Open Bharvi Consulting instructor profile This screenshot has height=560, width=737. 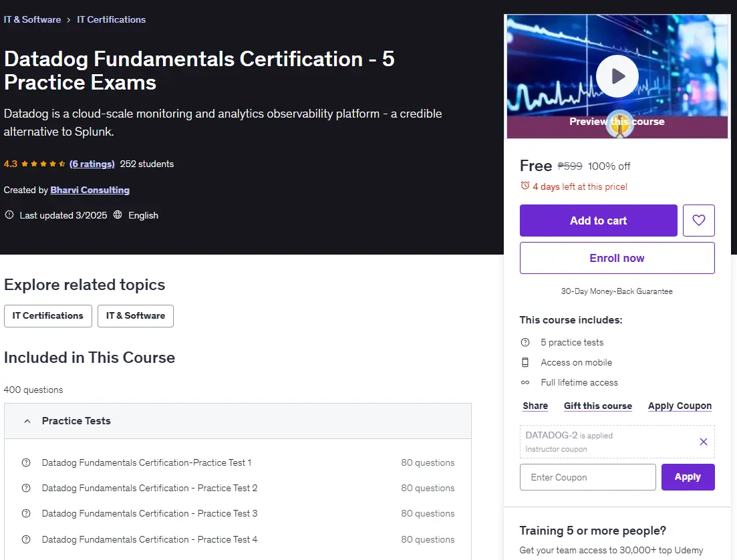click(90, 190)
